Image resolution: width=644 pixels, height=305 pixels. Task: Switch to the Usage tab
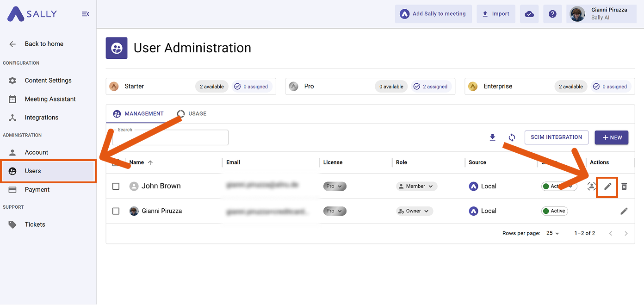click(x=192, y=114)
